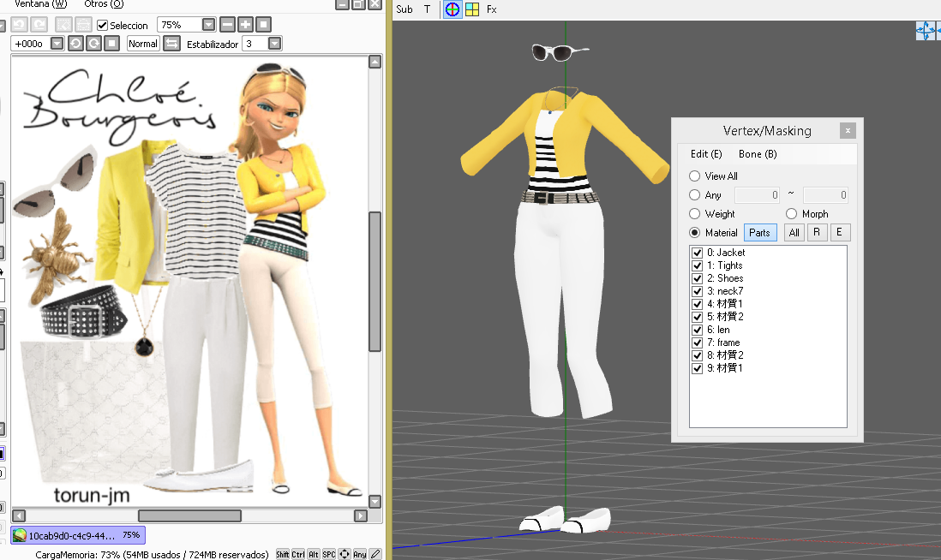Click the Ctrl modifier key indicator
The height and width of the screenshot is (560, 941).
(x=298, y=555)
